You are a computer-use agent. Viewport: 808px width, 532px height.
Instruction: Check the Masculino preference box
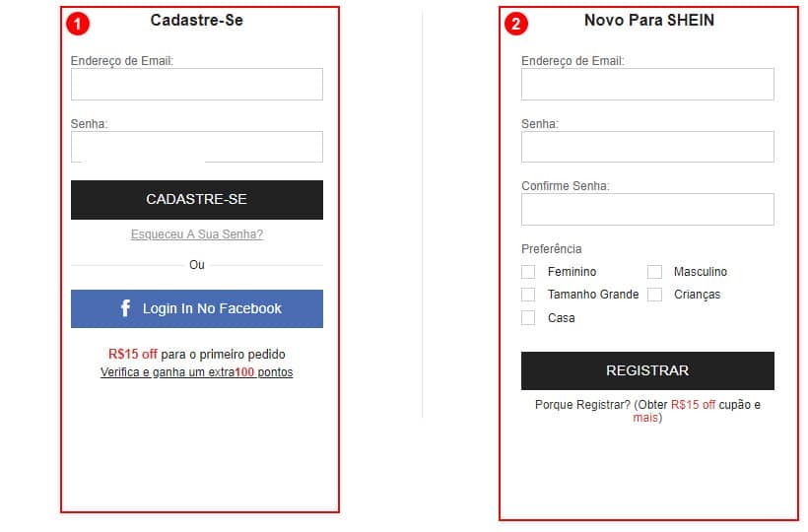pos(654,271)
